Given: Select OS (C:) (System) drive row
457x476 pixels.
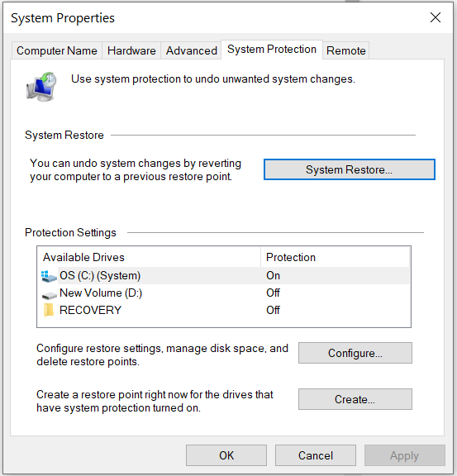Looking at the screenshot, I should coord(224,276).
